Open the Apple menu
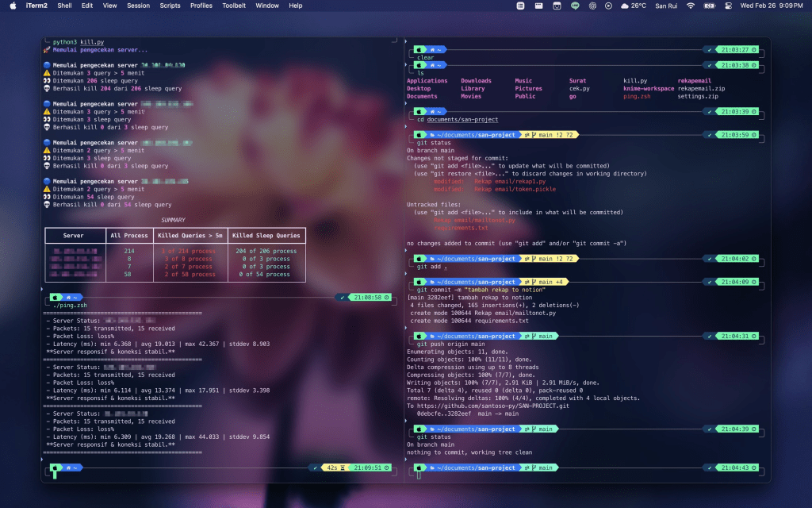 14,6
